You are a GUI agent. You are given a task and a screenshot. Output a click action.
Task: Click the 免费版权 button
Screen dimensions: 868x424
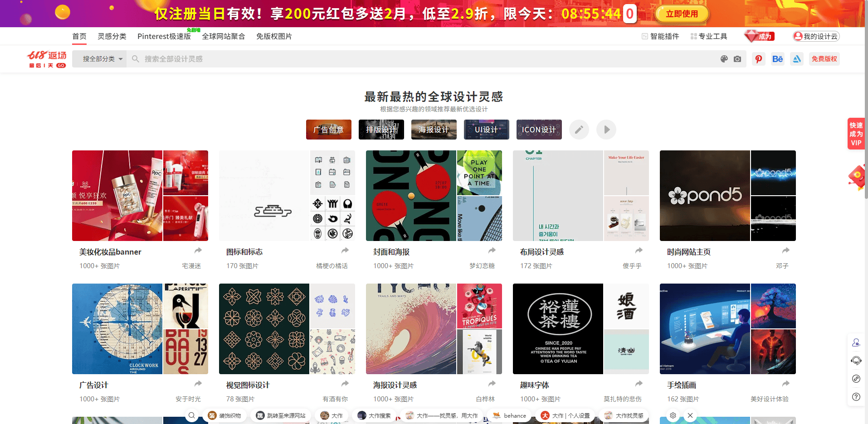point(824,59)
